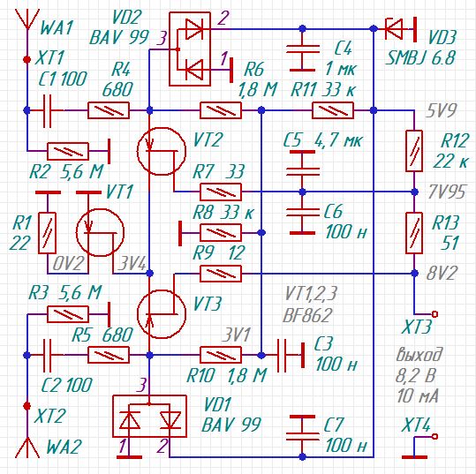Select resistor R12 22 k

[414, 151]
